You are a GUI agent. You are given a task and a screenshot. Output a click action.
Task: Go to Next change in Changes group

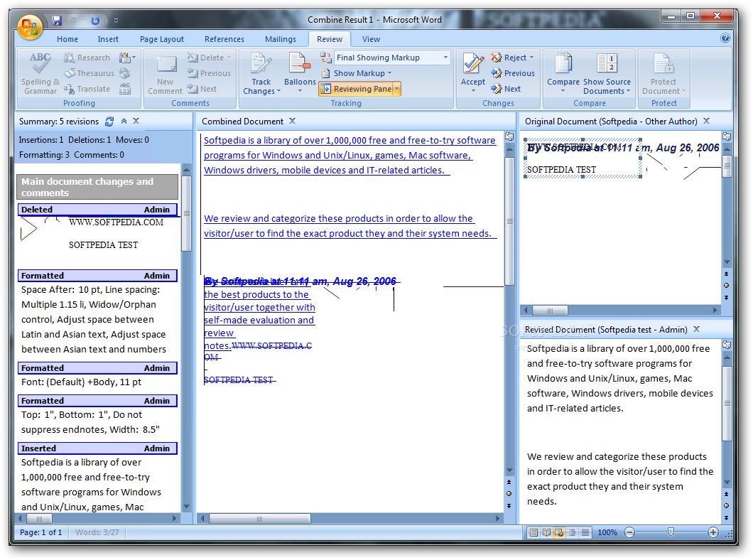[x=506, y=89]
